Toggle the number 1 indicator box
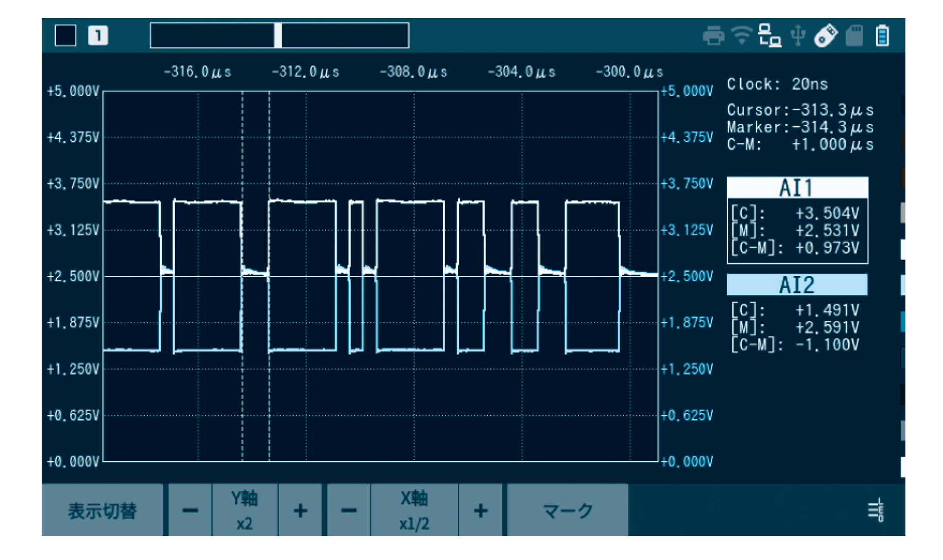The height and width of the screenshot is (560, 943). pyautogui.click(x=98, y=36)
